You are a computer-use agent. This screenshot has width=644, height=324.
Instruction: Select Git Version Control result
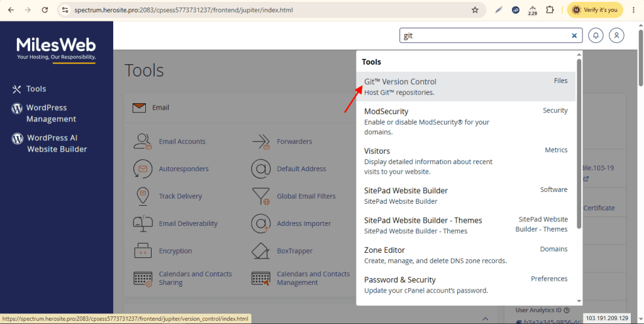(466, 87)
